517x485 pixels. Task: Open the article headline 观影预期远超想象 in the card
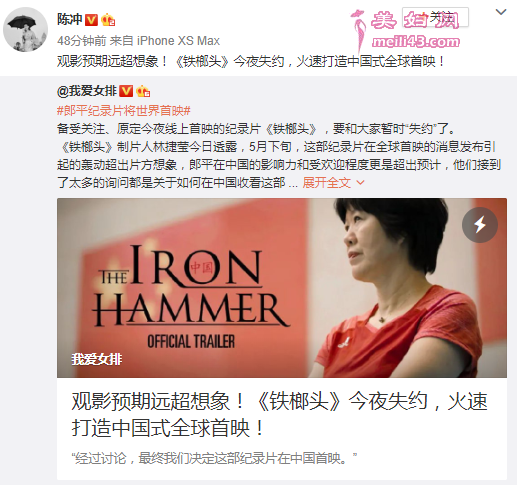(x=279, y=414)
